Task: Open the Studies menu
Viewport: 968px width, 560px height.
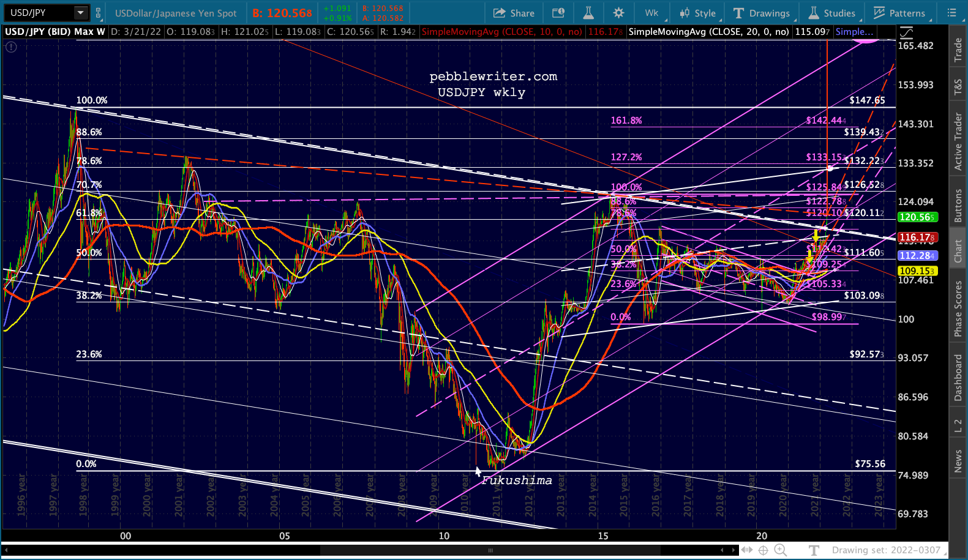Action: [831, 13]
